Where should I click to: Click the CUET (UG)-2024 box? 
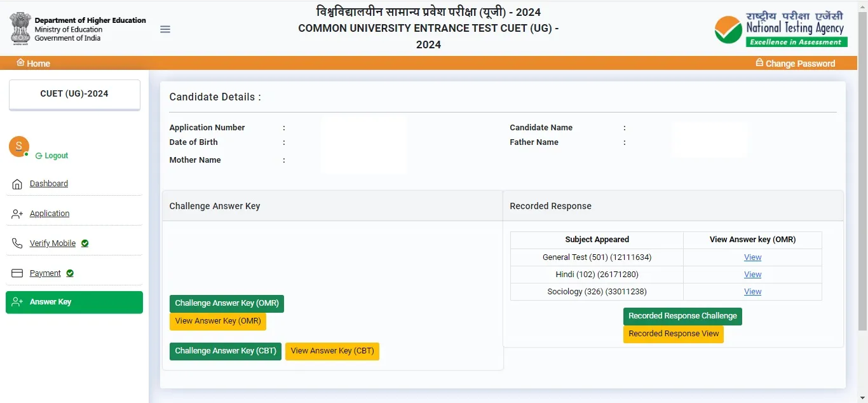tap(74, 94)
